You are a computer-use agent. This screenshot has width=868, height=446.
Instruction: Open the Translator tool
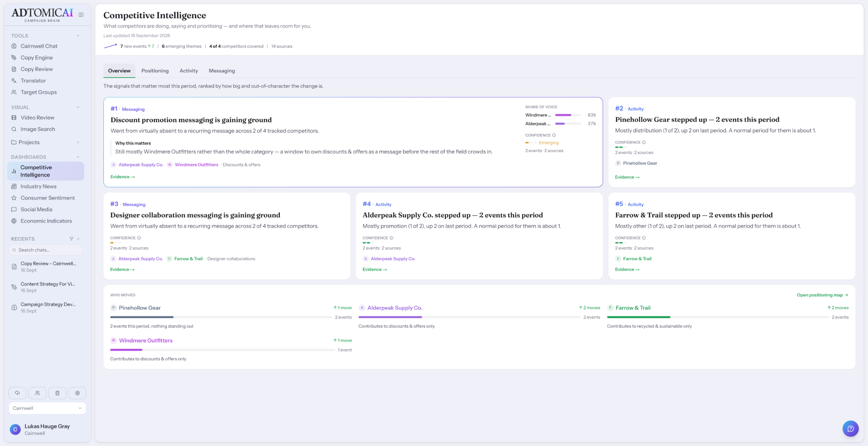click(x=33, y=80)
